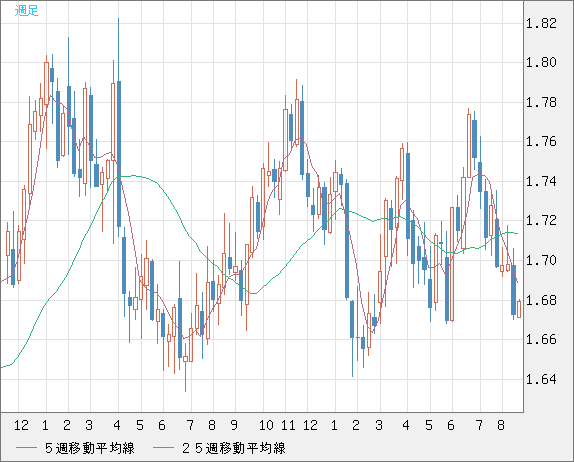Click month 9 on the time axis
The image size is (574, 462).
click(x=234, y=425)
